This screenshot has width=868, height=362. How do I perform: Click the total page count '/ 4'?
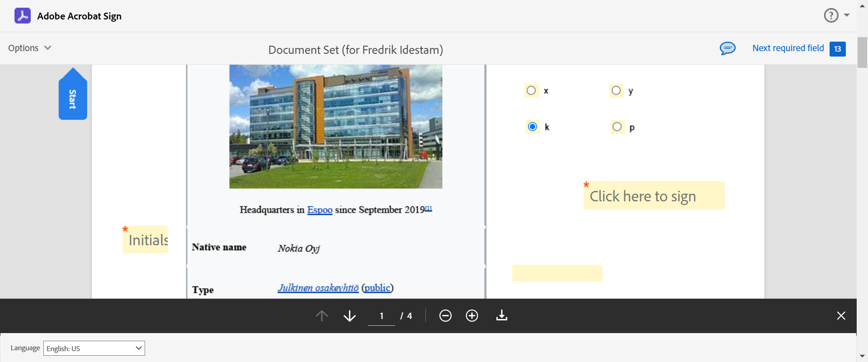[406, 316]
